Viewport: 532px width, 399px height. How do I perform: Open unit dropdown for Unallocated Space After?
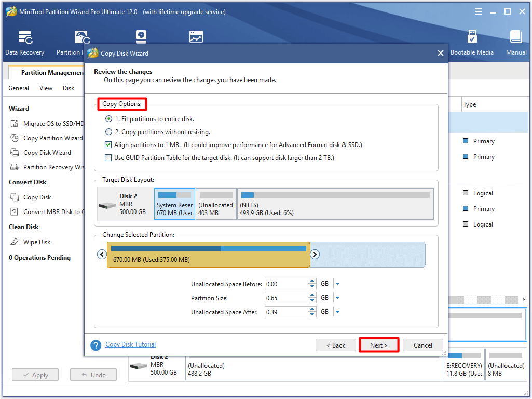pos(337,312)
